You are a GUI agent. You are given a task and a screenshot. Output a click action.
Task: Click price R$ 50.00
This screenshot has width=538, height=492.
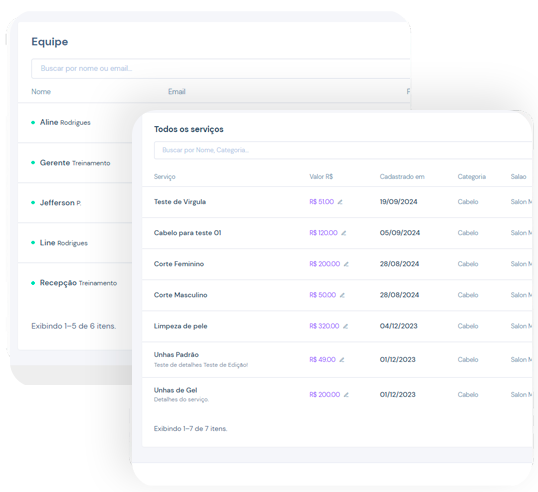pos(323,295)
